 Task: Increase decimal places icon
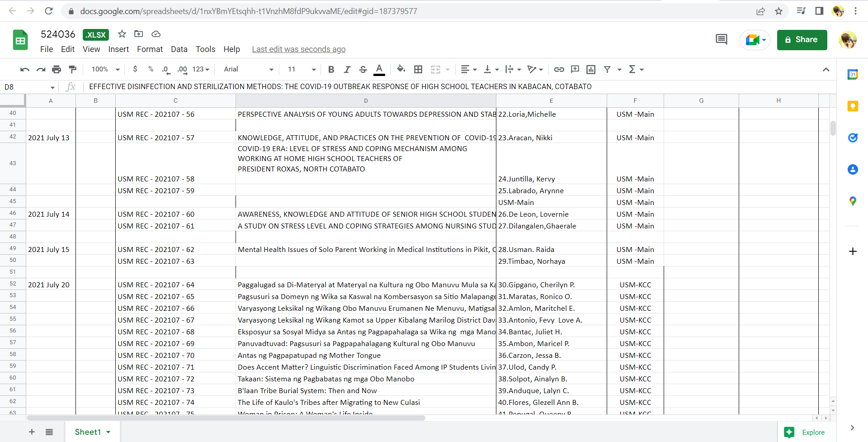point(182,69)
